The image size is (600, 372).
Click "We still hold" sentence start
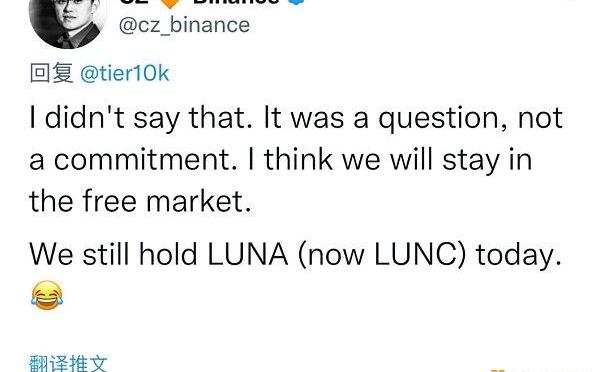pyautogui.click(x=113, y=254)
